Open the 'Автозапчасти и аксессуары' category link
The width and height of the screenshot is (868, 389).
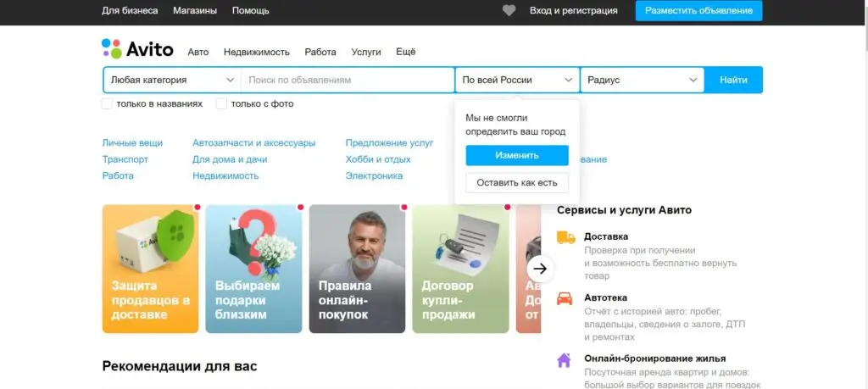(253, 143)
